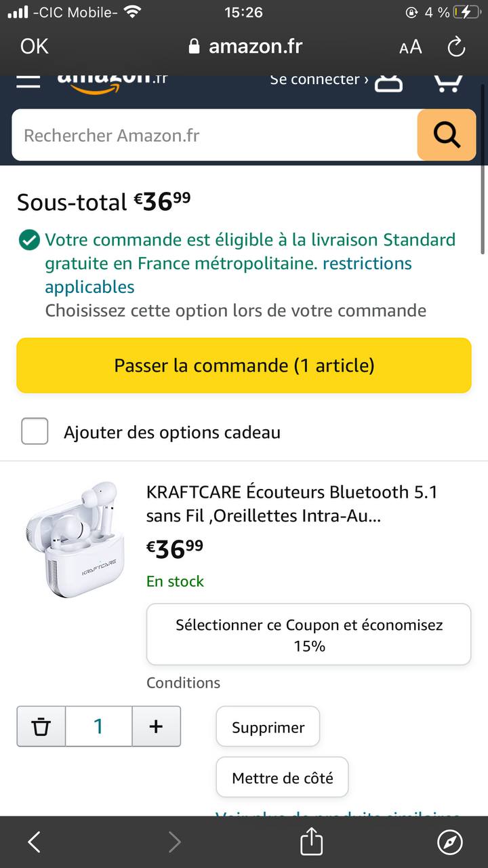Open the coupon 'Conditions' link
488x868 pixels.
click(183, 683)
